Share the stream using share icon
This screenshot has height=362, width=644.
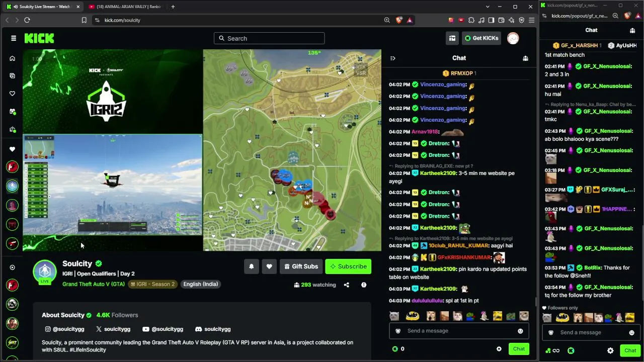click(x=346, y=285)
